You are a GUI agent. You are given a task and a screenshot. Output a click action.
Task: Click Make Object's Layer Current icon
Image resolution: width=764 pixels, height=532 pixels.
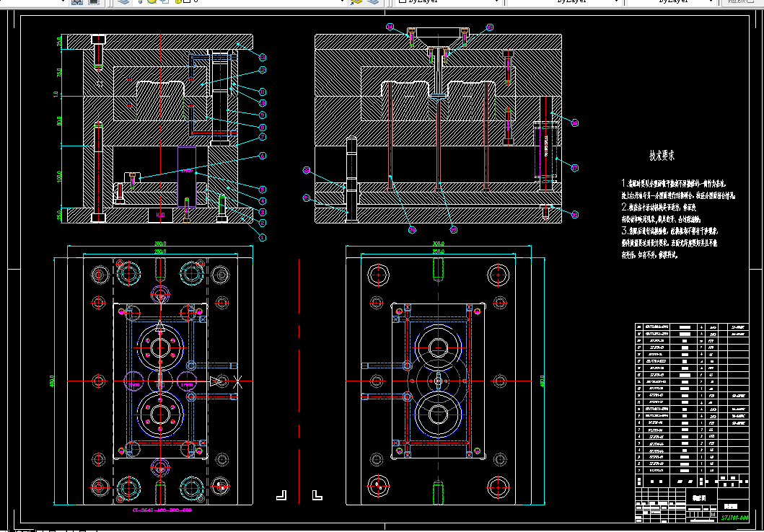pos(356,2)
